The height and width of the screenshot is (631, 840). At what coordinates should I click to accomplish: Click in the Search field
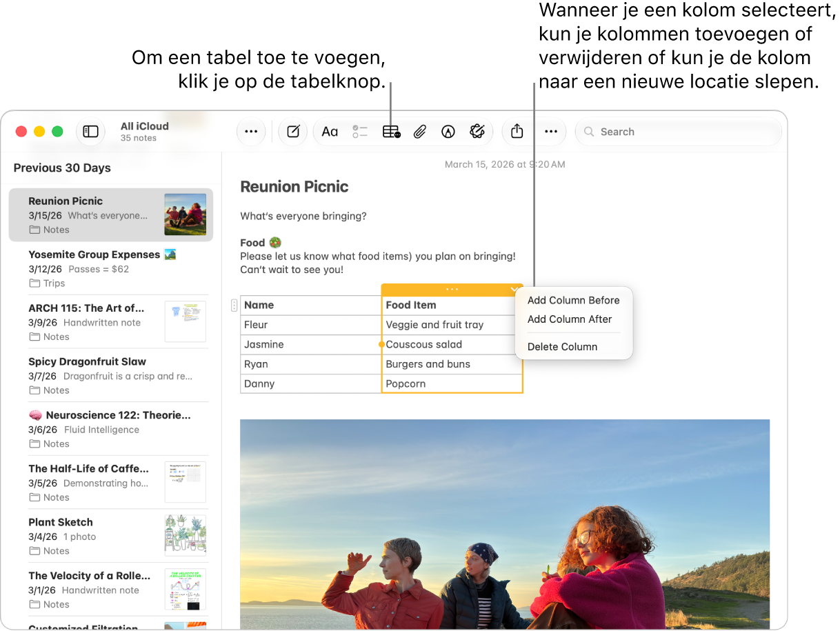pos(679,132)
